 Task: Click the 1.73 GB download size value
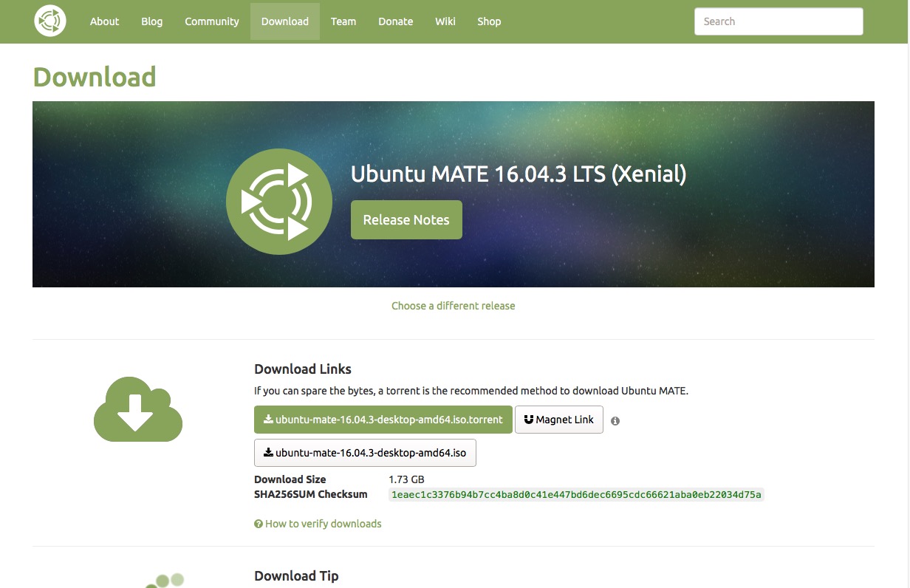406,479
